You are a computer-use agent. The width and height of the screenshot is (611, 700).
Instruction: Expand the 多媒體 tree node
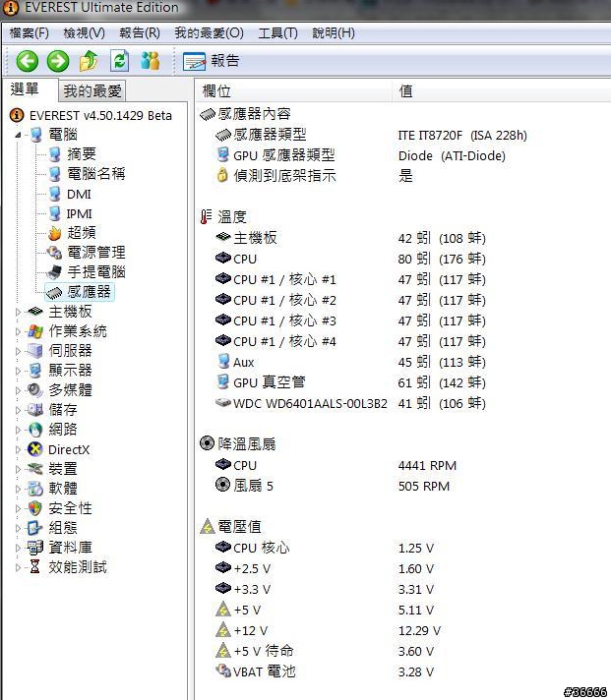click(18, 390)
